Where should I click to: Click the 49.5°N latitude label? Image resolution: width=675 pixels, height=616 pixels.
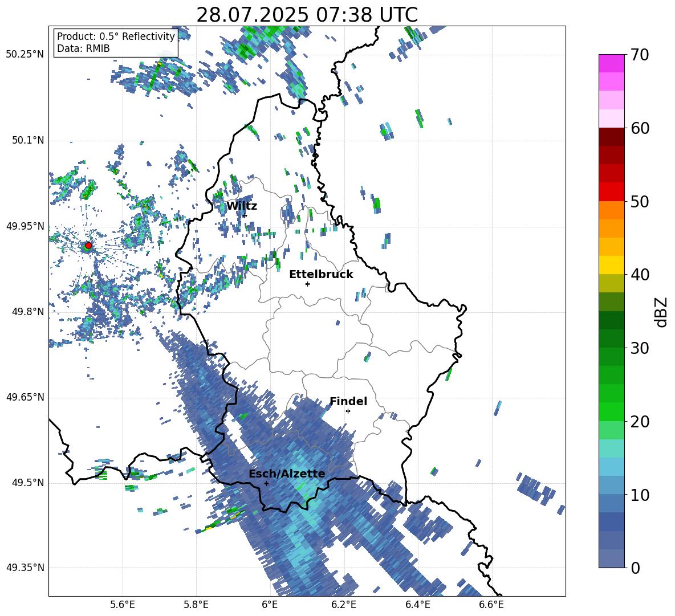pyautogui.click(x=28, y=483)
